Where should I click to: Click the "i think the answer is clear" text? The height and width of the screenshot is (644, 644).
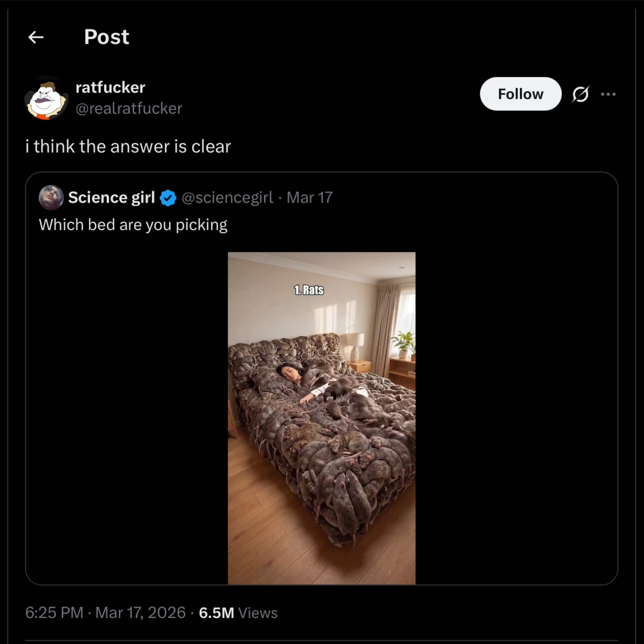[x=128, y=147]
